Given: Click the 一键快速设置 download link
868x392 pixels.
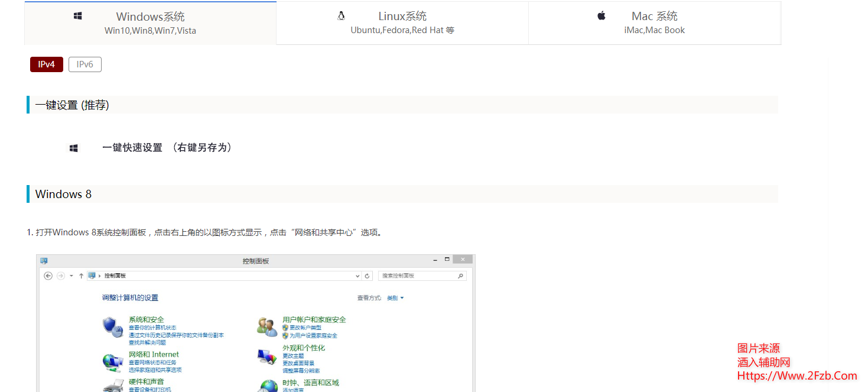Looking at the screenshot, I should (x=133, y=147).
